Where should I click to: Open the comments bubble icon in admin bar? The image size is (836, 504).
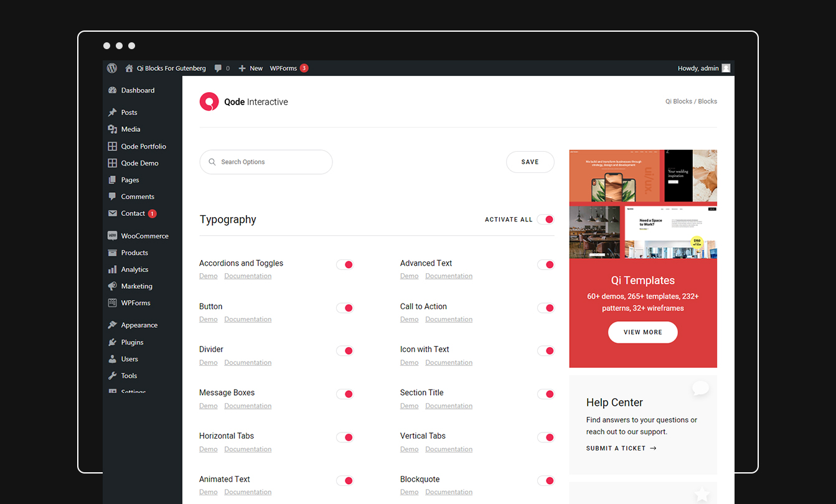[218, 68]
